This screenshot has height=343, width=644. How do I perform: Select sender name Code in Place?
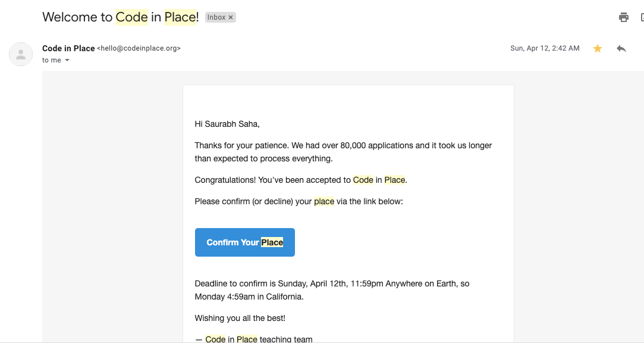click(68, 48)
